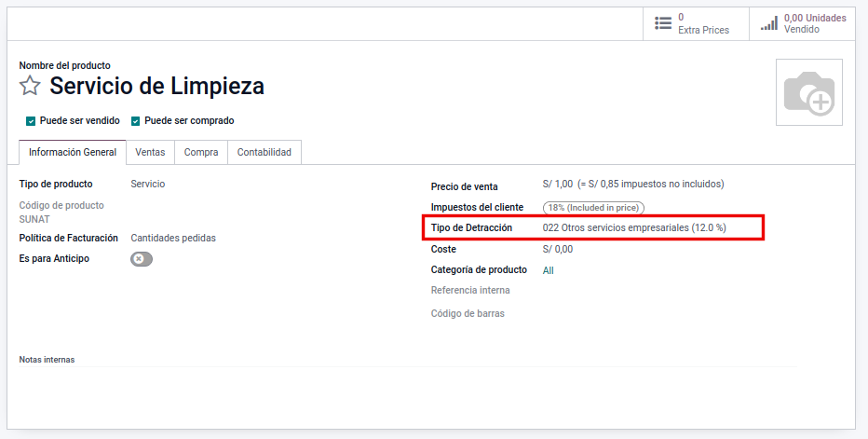Toggle the Puede ser vendido checkbox
868x439 pixels.
31,121
